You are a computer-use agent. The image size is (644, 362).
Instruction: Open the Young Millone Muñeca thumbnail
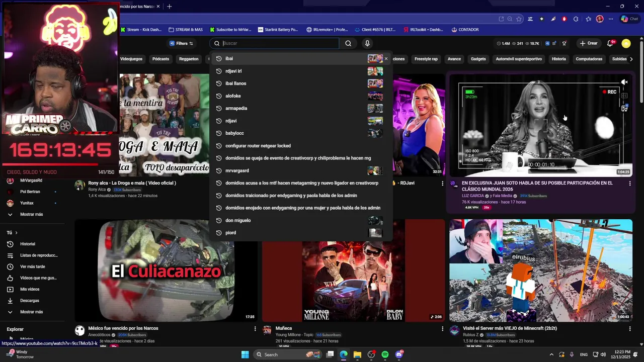click(353, 270)
